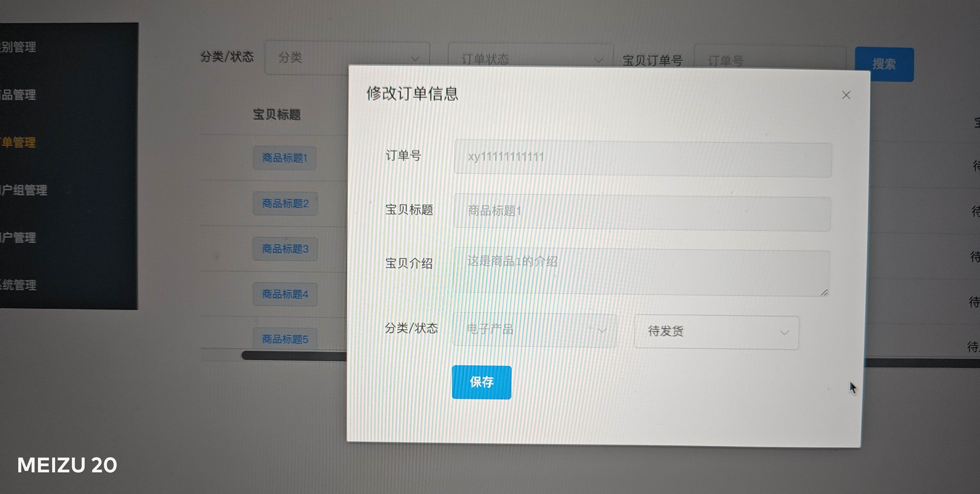Click the 搜索 button
980x494 pixels.
pos(884,64)
